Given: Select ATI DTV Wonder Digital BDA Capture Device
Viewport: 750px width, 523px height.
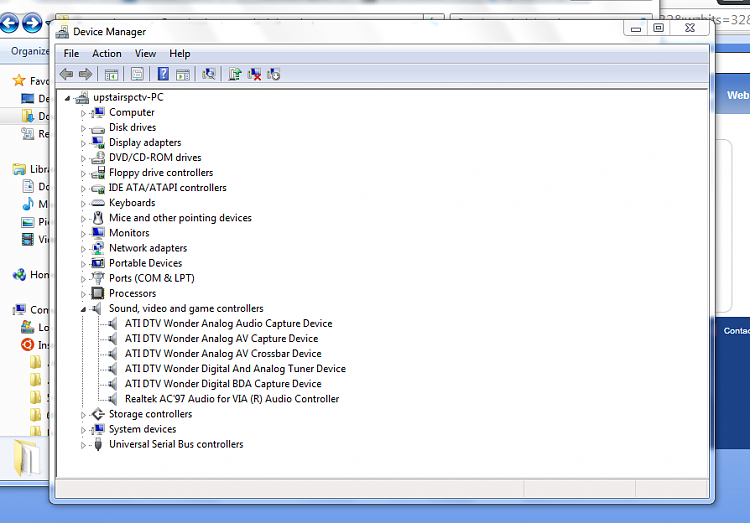Looking at the screenshot, I should click(223, 384).
